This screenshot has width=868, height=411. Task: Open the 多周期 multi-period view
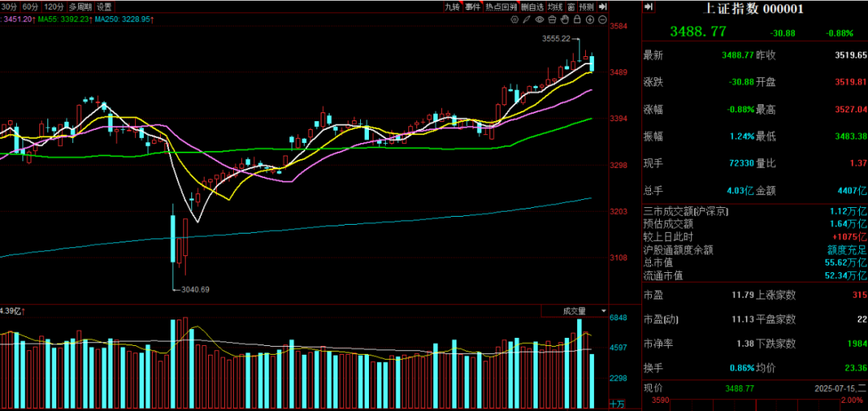(80, 6)
